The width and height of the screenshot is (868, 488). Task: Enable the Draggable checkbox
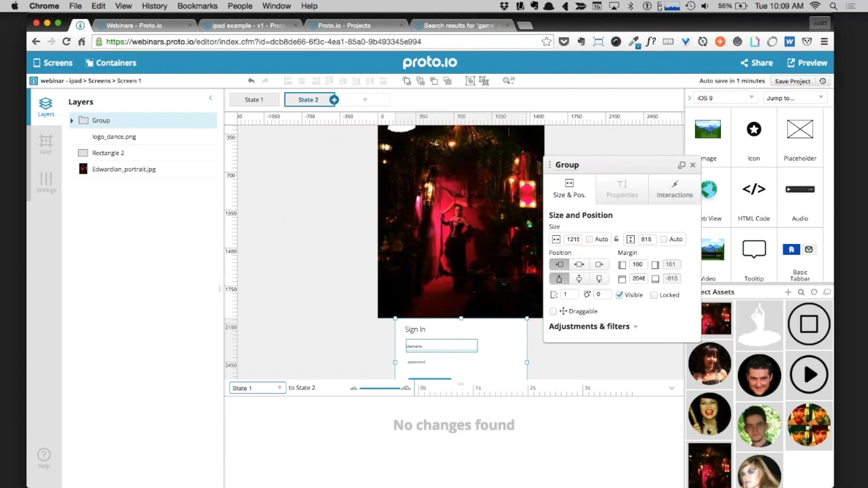[x=553, y=311]
